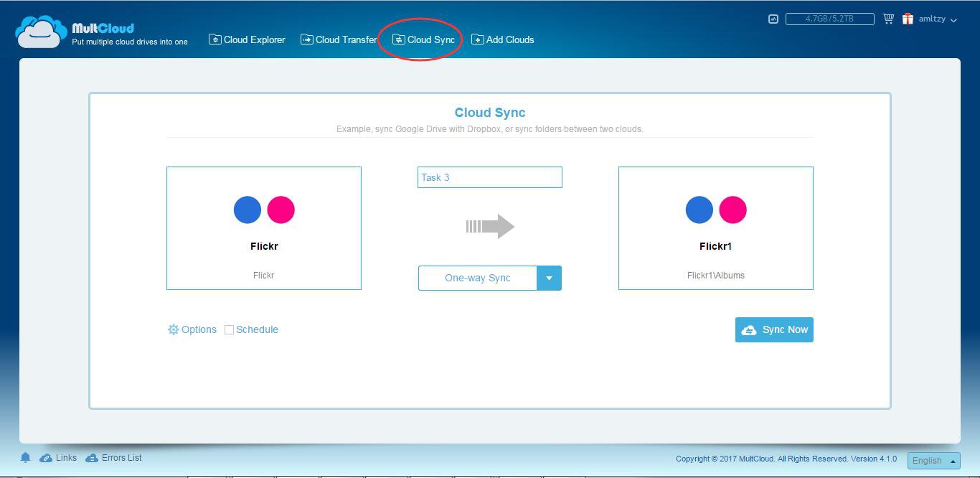Open the English language selector
Screen dimensions: 980x478
[x=933, y=460]
